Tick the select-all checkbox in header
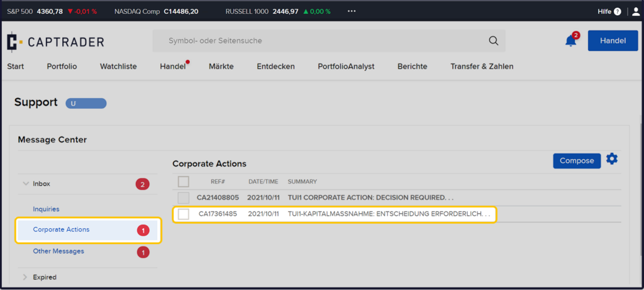This screenshot has height=290, width=644. point(184,182)
